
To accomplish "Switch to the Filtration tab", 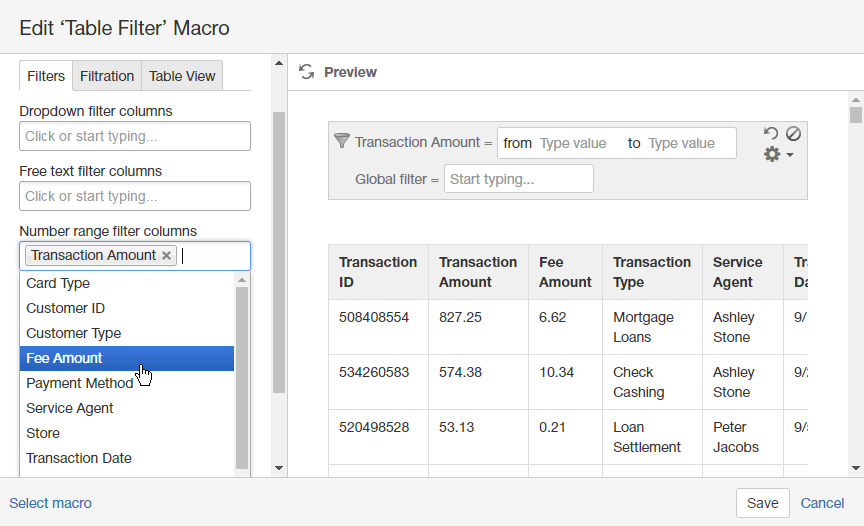I will 107,76.
